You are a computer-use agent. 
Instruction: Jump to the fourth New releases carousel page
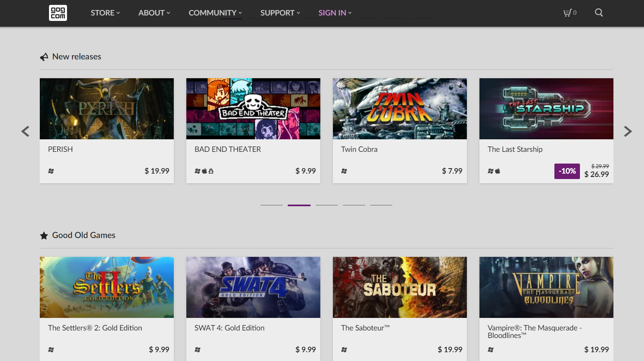(354, 205)
